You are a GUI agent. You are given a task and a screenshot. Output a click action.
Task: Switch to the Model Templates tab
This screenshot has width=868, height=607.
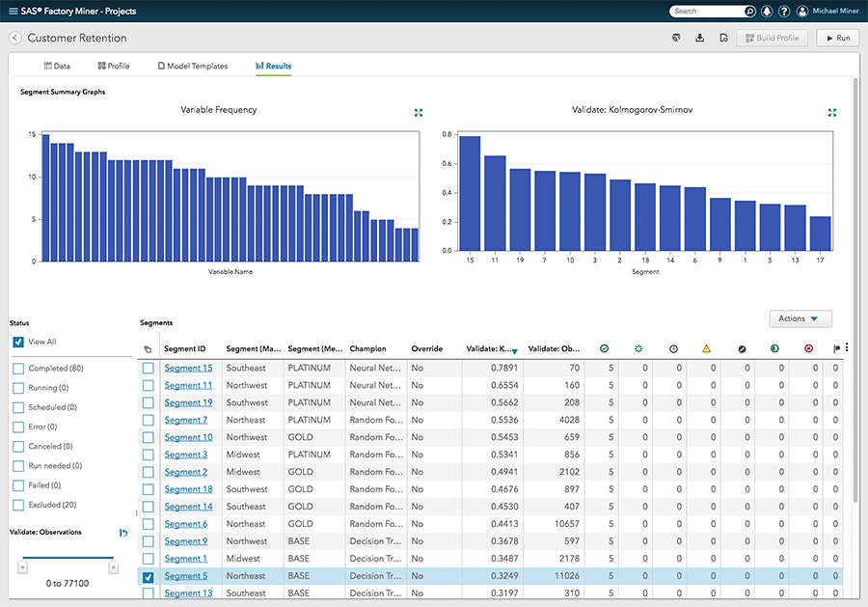pos(193,67)
